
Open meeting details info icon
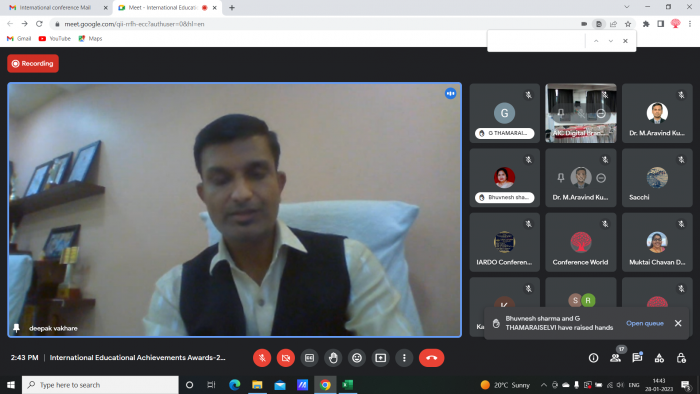(x=593, y=358)
